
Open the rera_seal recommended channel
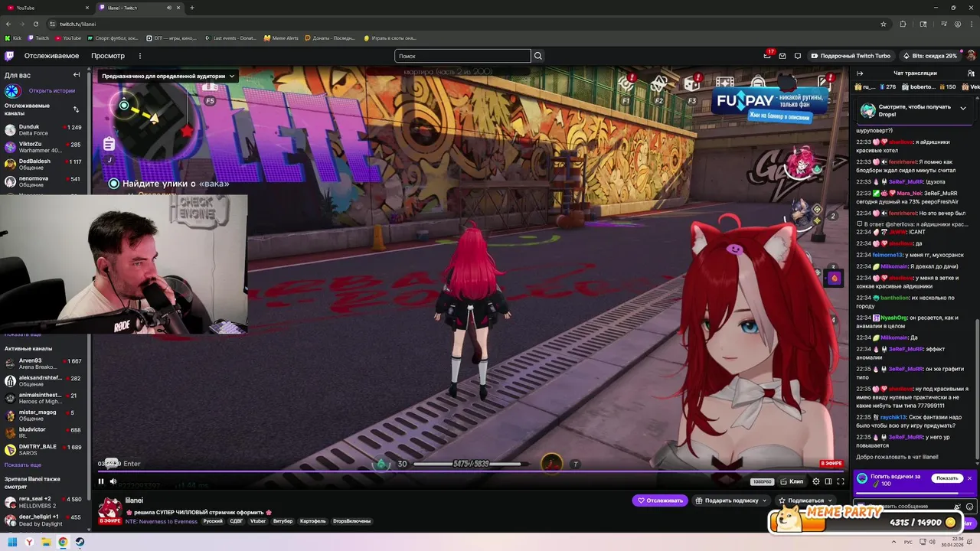43,502
